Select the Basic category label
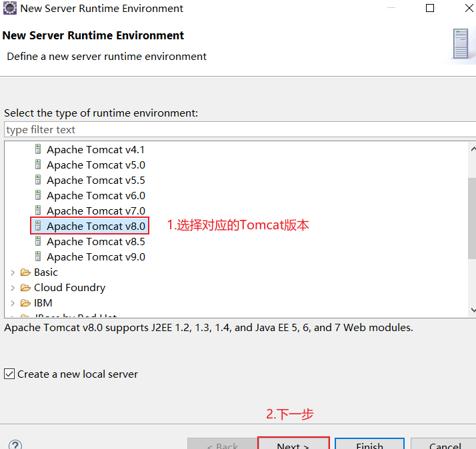476x449 pixels. [46, 272]
